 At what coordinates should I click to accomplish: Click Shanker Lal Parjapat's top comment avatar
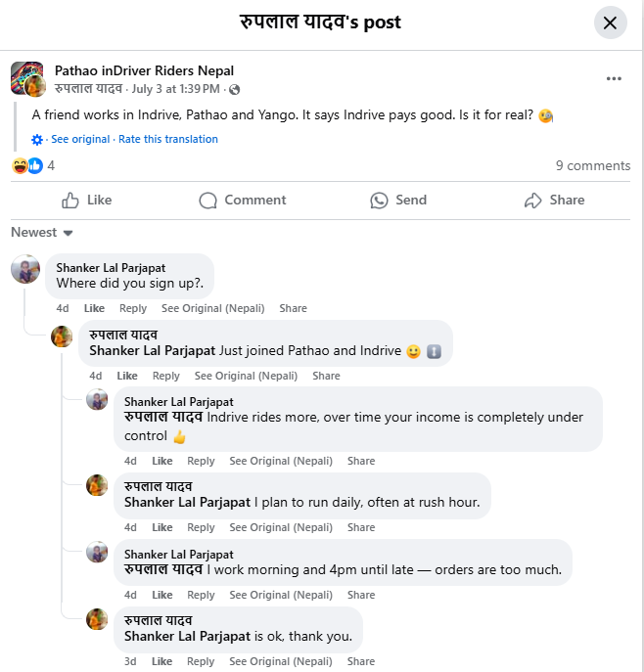click(x=25, y=269)
